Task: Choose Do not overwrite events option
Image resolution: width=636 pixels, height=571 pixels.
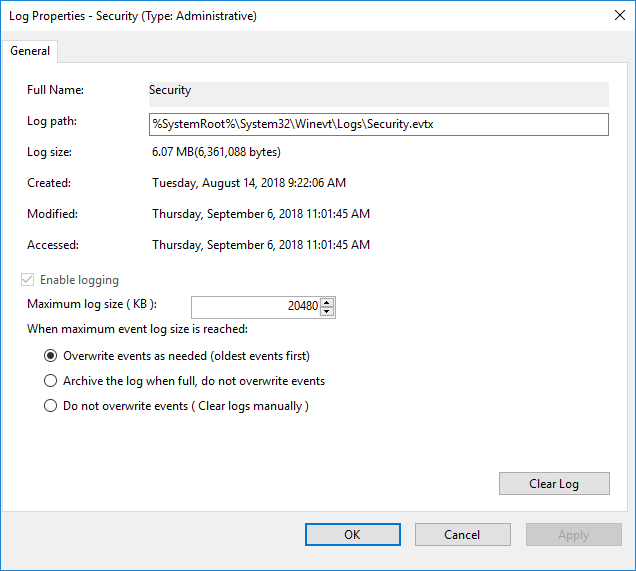Action: [x=50, y=406]
